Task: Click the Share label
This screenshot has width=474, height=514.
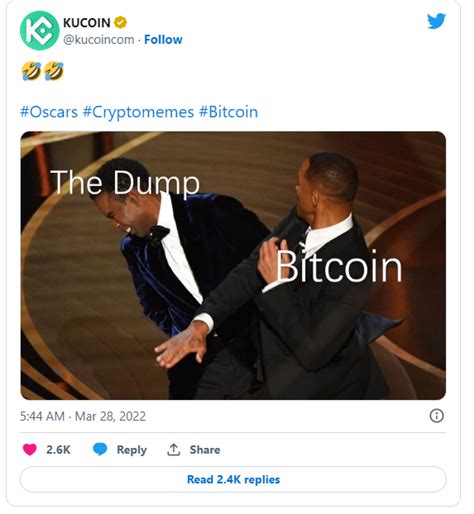Action: (205, 449)
